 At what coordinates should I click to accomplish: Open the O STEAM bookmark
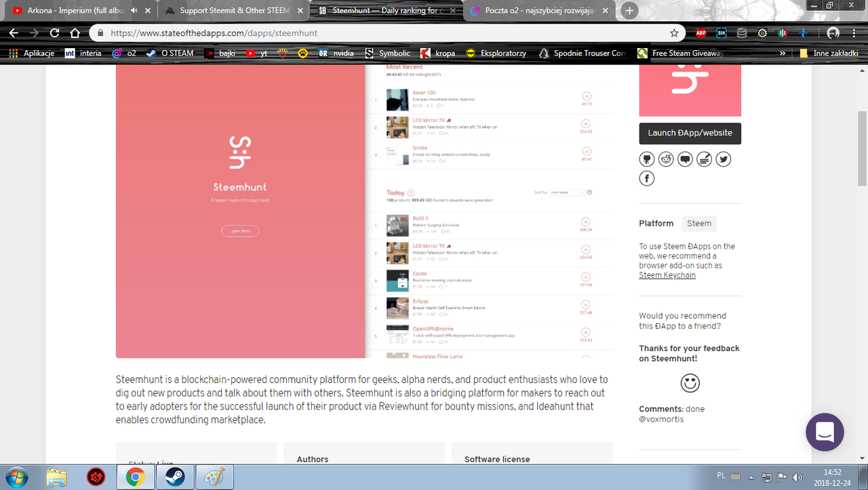170,53
